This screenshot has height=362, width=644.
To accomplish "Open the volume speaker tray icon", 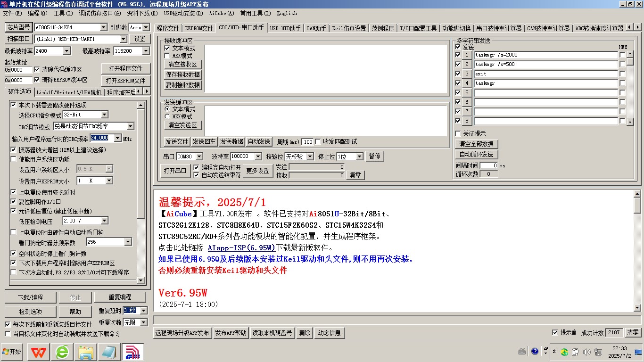I will click(x=587, y=352).
